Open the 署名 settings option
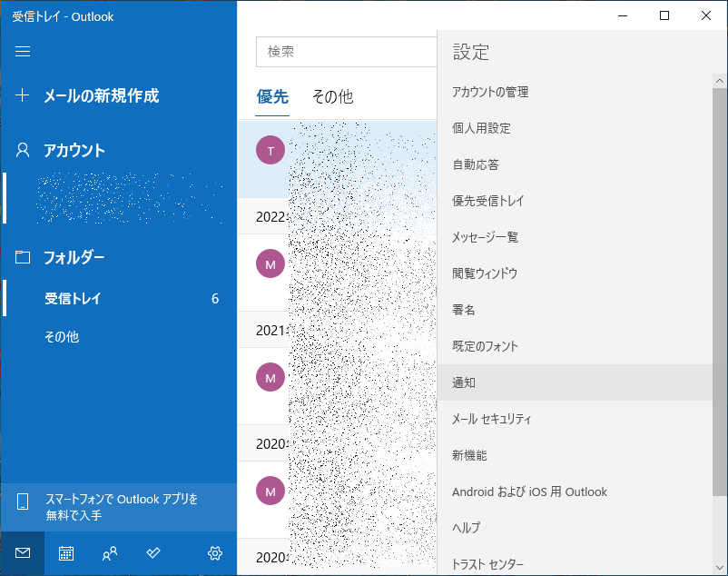 click(x=464, y=310)
